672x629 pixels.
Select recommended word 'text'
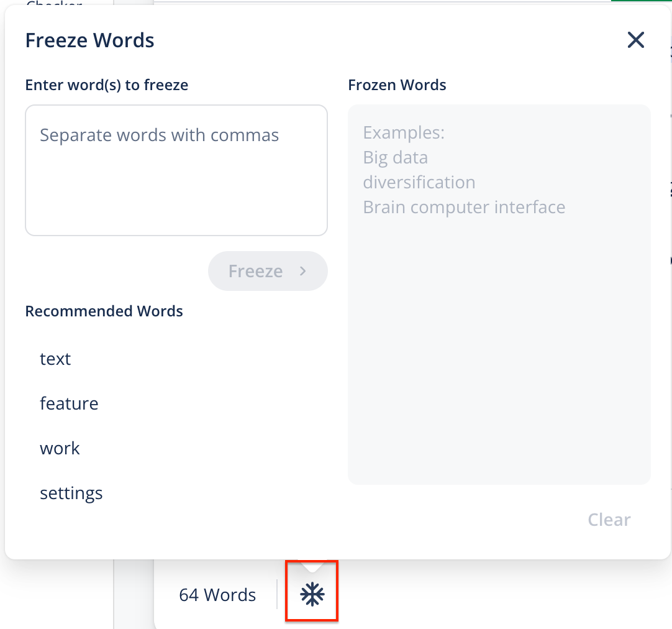(x=55, y=359)
